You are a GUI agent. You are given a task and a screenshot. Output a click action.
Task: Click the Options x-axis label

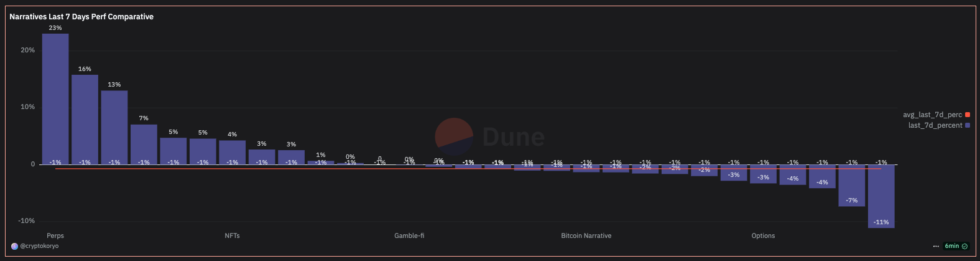[763, 235]
